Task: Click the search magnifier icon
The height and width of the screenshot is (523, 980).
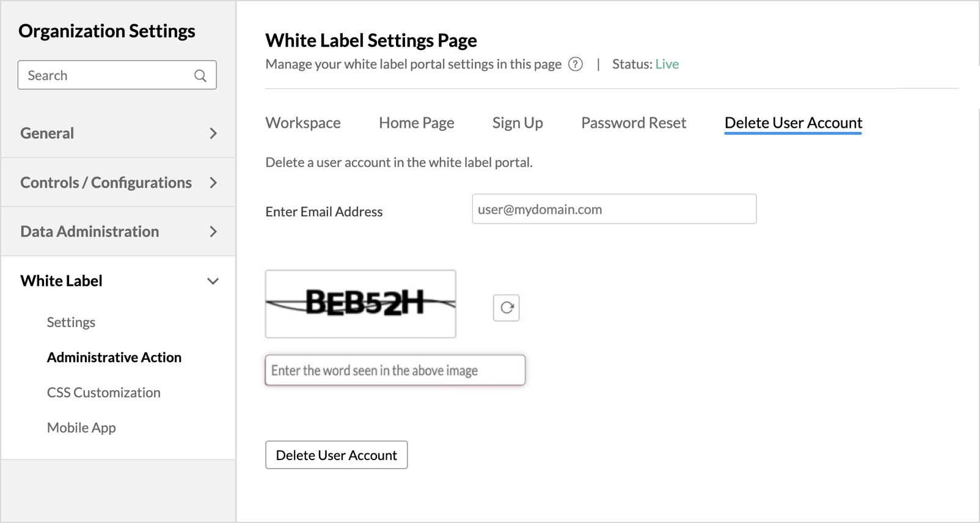Action: 200,76
